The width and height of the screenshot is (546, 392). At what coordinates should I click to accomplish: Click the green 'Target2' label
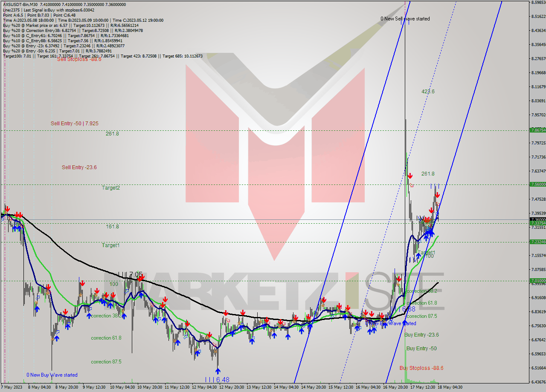pyautogui.click(x=111, y=188)
